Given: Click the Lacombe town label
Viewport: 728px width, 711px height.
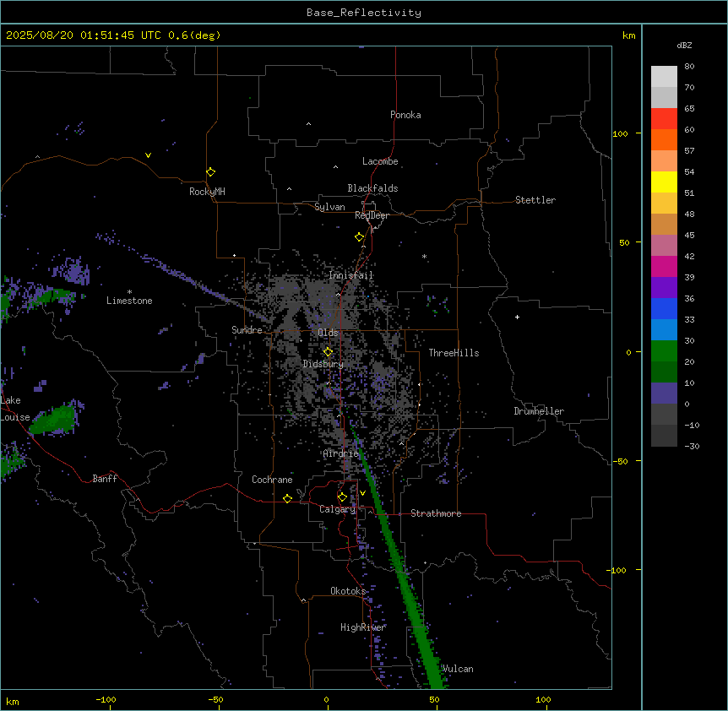Looking at the screenshot, I should coord(380,161).
